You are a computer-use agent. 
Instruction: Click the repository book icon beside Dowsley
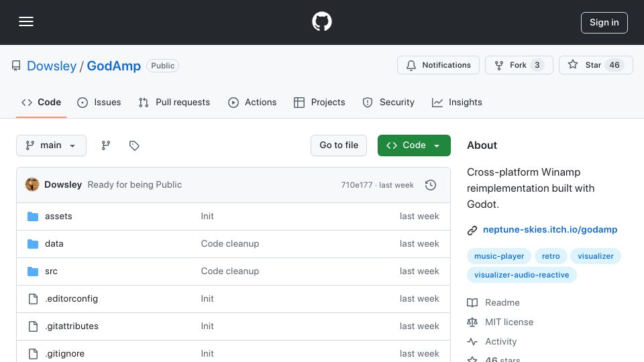click(x=16, y=66)
